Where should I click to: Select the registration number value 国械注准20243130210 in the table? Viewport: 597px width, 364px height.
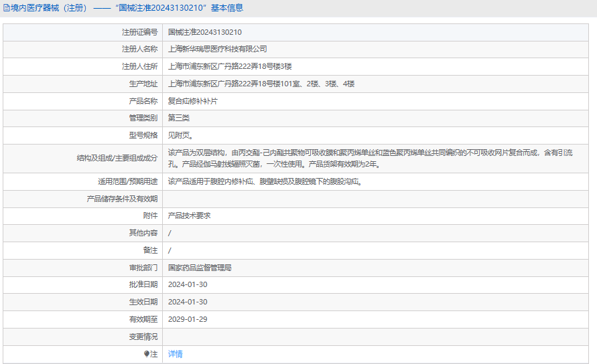coord(204,32)
